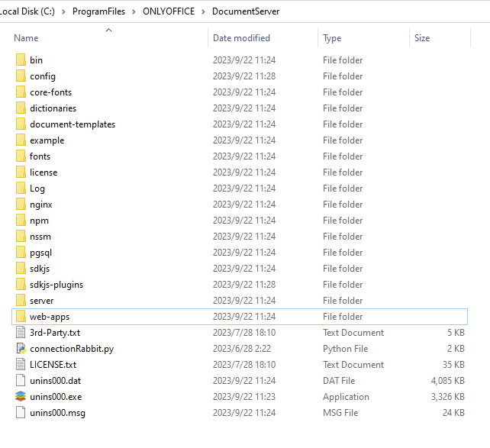The image size is (490, 448).
Task: Go to ProgramFiles in the address path
Action: 98,11
